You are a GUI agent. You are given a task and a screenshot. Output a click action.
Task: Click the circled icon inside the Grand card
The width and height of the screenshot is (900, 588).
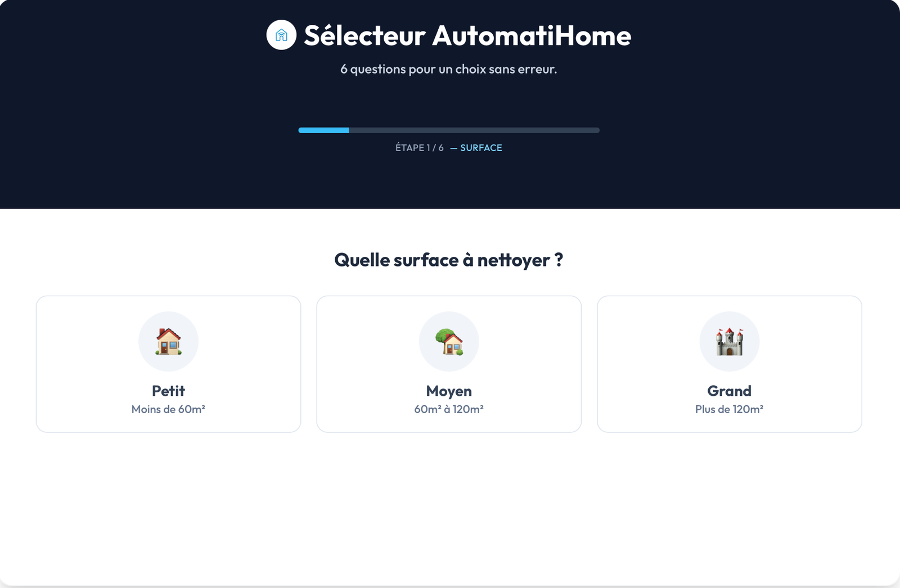click(730, 341)
